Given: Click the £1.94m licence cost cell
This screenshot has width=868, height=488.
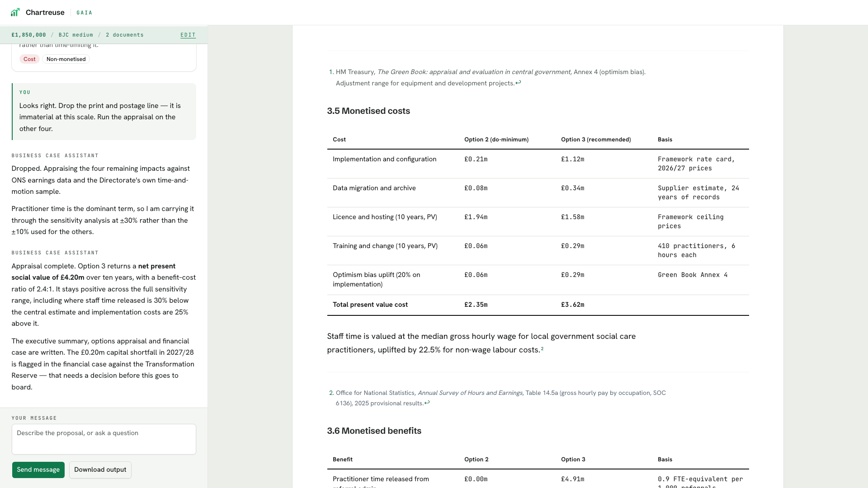Looking at the screenshot, I should [476, 217].
